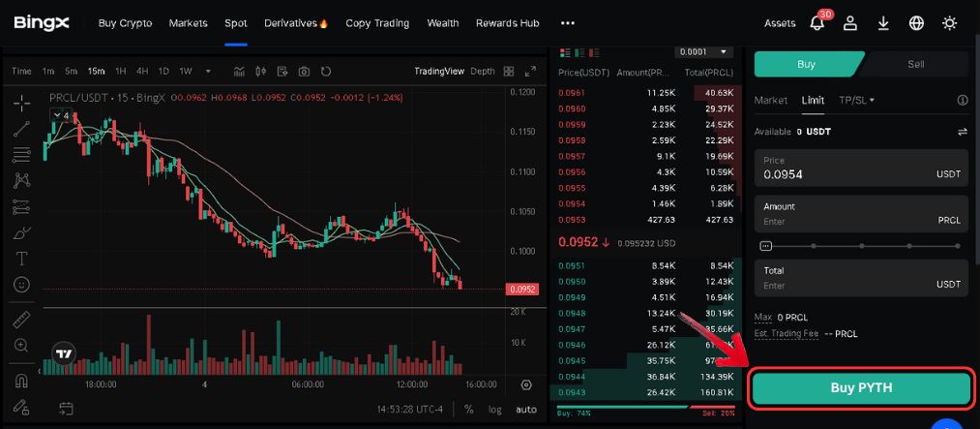
Task: Toggle lock all drawing tools
Action: click(22, 407)
